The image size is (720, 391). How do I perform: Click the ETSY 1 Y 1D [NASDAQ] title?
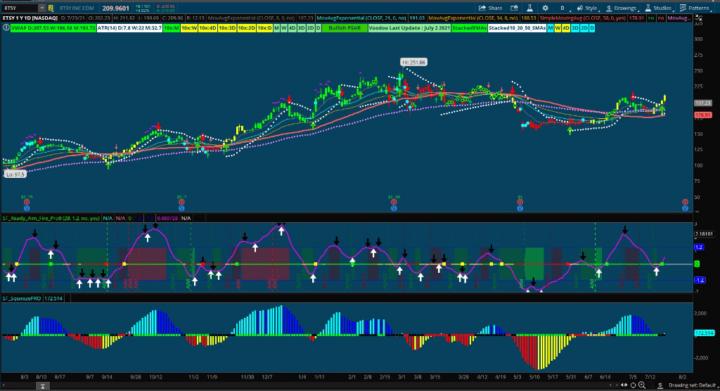30,18
